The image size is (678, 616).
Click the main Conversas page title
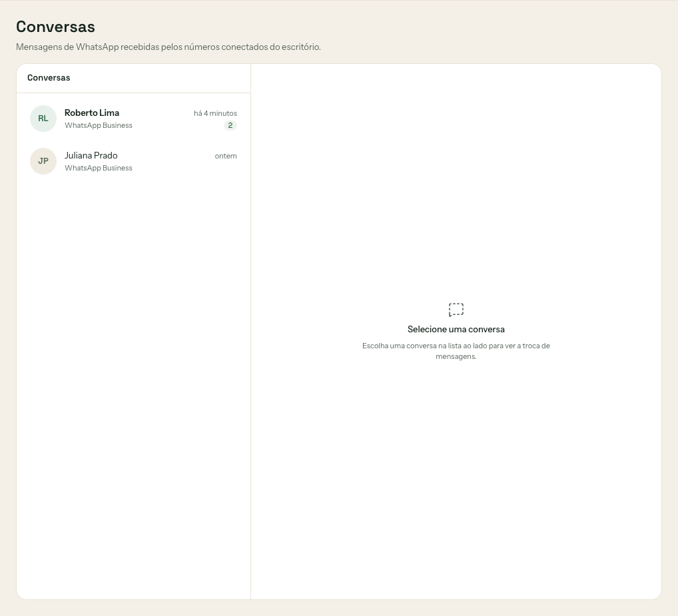[x=55, y=27]
